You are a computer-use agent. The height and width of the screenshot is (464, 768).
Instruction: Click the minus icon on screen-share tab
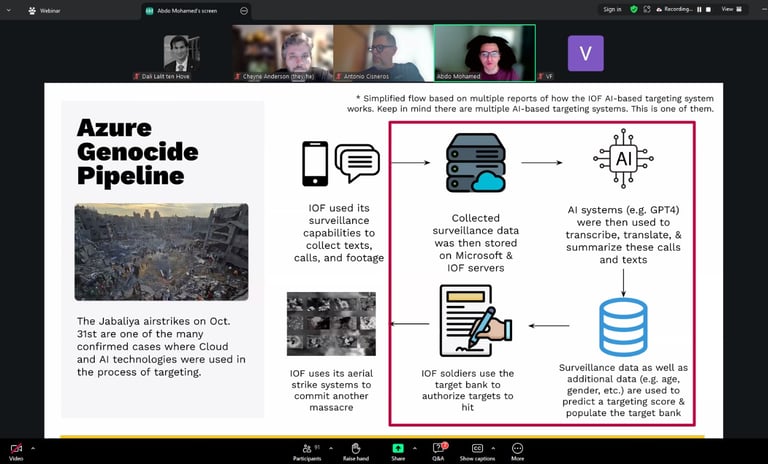(244, 11)
